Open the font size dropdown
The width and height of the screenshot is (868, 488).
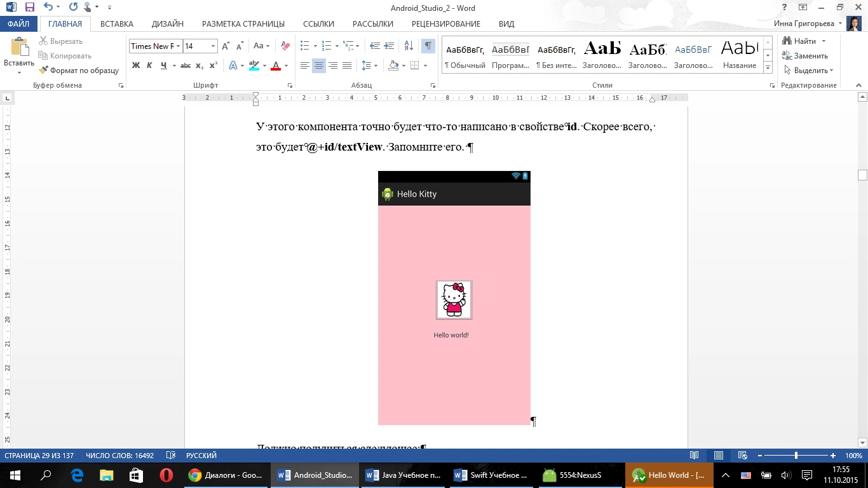pos(213,46)
